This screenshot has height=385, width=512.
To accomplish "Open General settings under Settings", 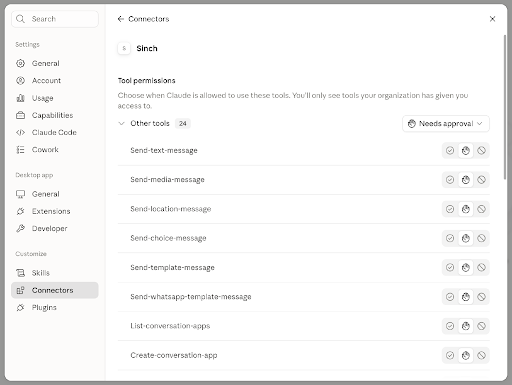I will [55, 63].
